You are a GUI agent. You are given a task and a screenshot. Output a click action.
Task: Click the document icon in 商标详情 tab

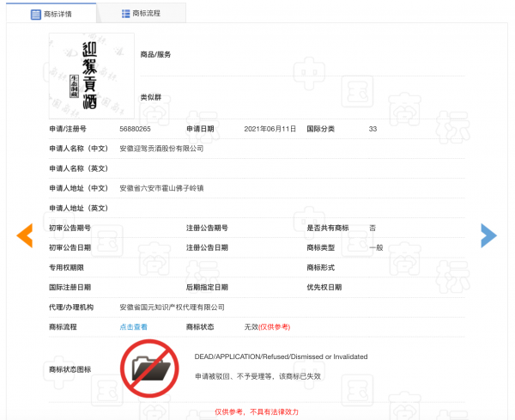[35, 14]
